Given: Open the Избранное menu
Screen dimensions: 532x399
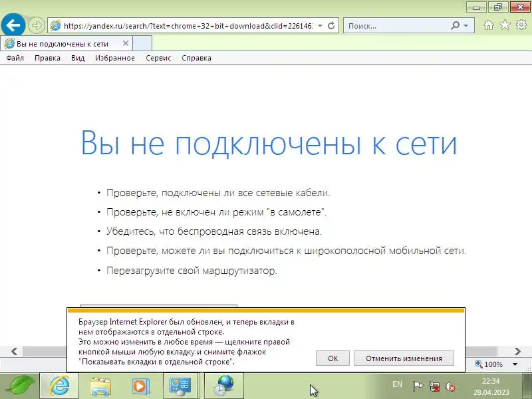Looking at the screenshot, I should tap(115, 58).
